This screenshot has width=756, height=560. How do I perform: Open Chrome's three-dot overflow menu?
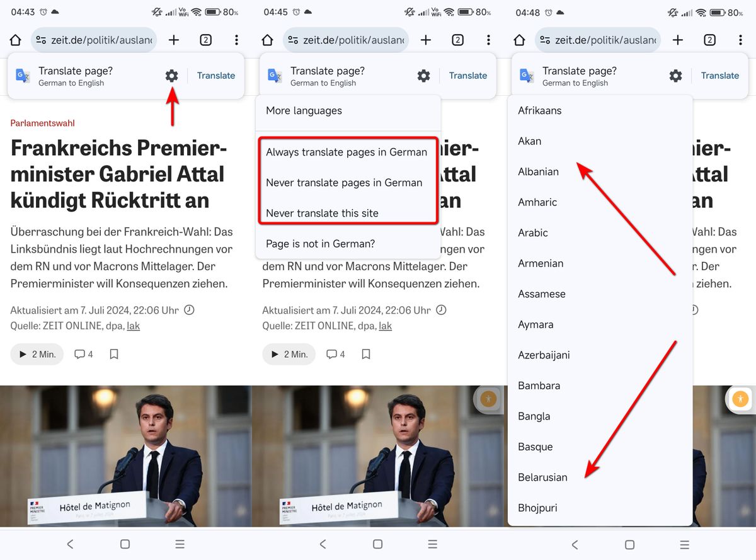[x=236, y=40]
